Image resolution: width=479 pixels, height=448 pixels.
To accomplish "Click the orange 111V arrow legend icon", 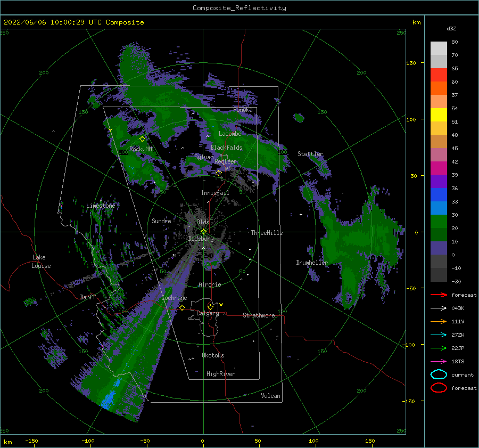I will pyautogui.click(x=439, y=321).
